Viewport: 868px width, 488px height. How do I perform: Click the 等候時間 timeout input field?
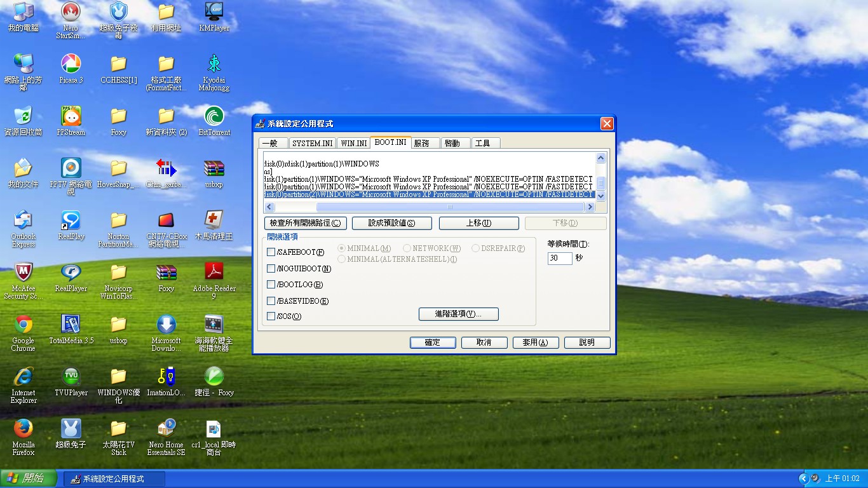560,258
